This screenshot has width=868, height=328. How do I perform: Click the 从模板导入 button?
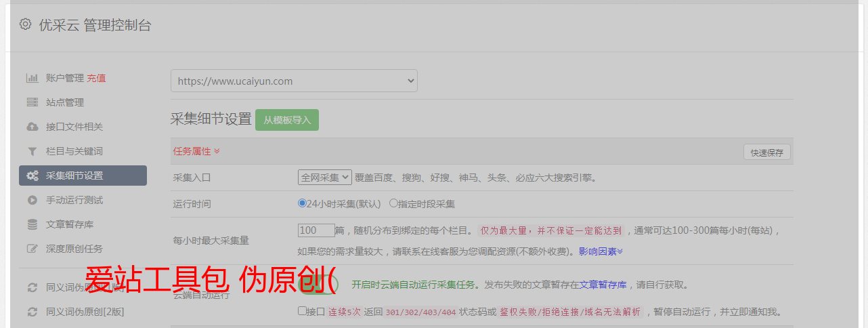[x=287, y=120]
